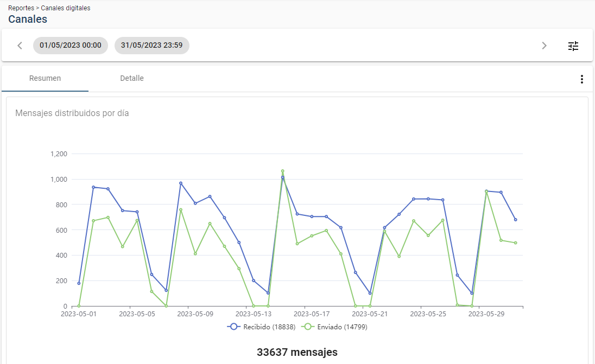This screenshot has height=364, width=595.
Task: Click the 1,200 y-axis value
Action: point(59,154)
